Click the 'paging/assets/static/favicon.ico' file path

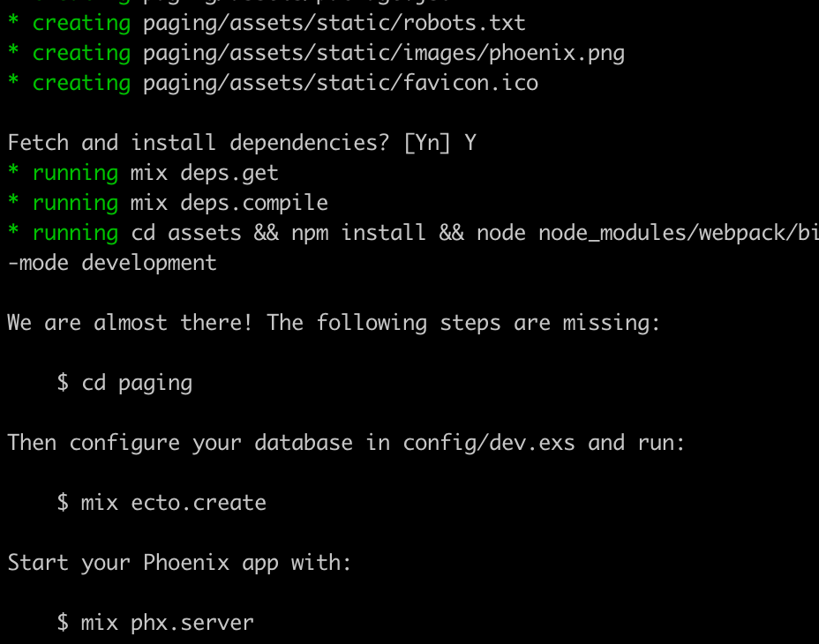tap(341, 83)
